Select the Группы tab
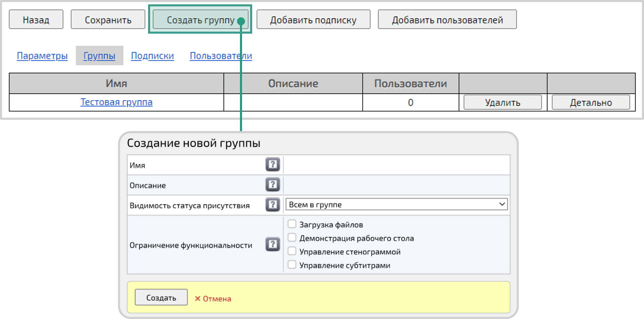Viewport: 644px width, 319px height. pyautogui.click(x=99, y=56)
